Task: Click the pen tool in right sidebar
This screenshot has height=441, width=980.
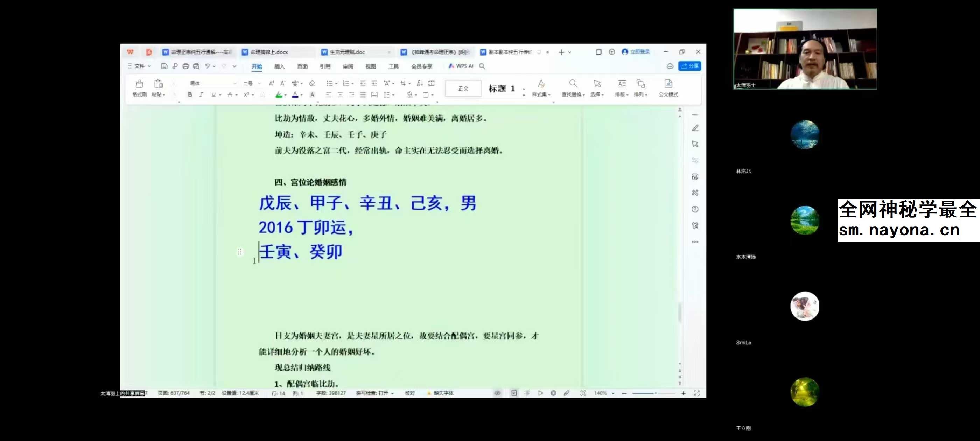Action: pyautogui.click(x=695, y=128)
